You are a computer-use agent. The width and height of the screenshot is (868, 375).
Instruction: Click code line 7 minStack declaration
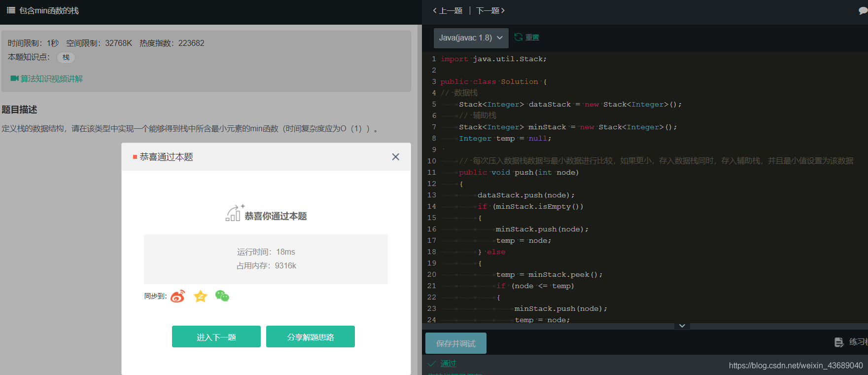568,127
